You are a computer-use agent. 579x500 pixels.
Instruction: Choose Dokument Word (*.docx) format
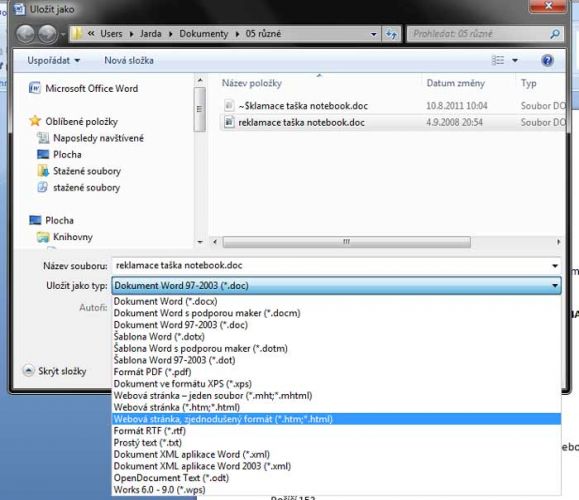[336, 301]
